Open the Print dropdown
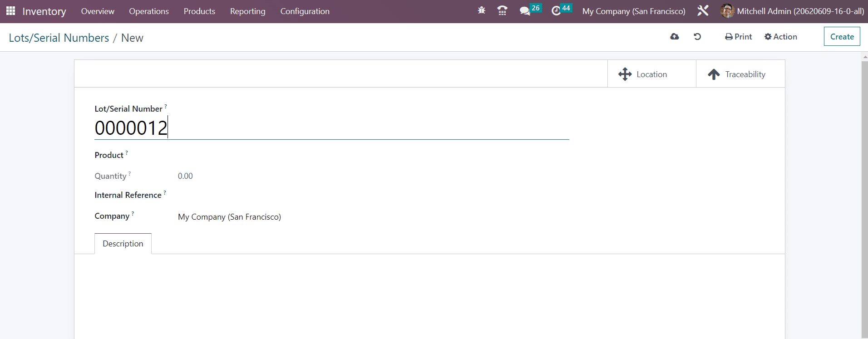Screen dimensions: 868x339 coord(738,37)
